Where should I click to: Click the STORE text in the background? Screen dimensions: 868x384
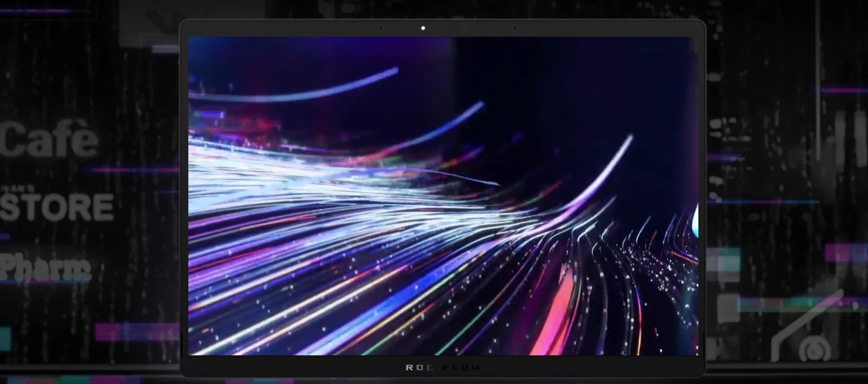click(x=57, y=207)
